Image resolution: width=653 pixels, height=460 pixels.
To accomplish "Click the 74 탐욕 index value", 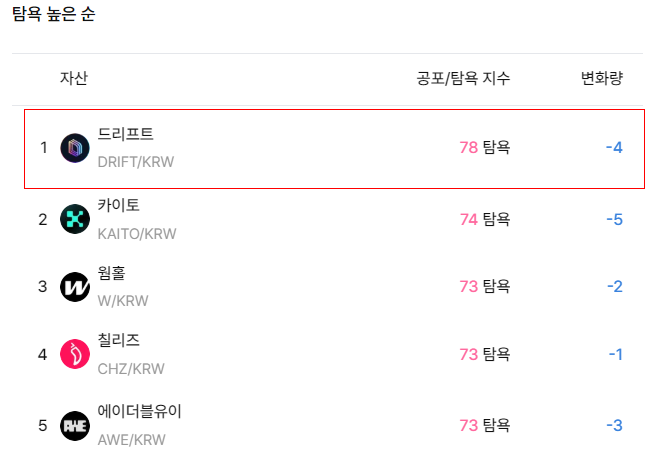I will coord(484,219).
